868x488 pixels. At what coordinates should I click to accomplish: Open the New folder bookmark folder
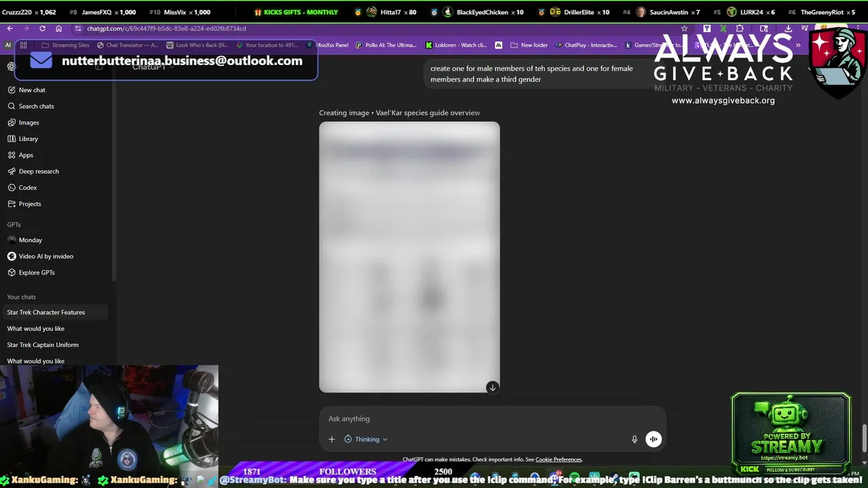(529, 45)
